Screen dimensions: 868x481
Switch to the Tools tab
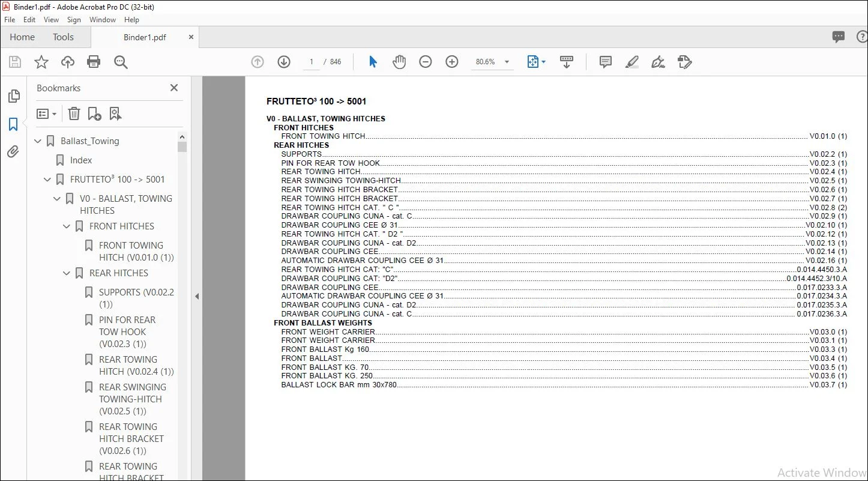pos(63,37)
